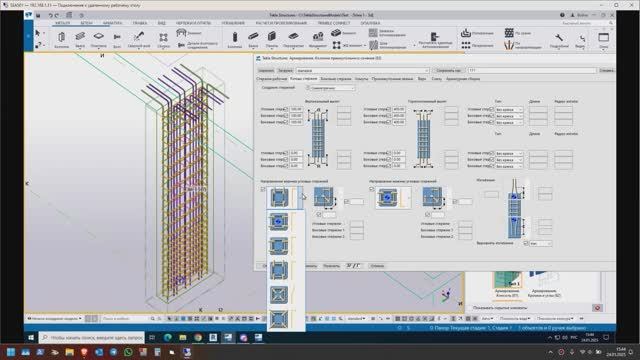Viewport: 640px width, 360px height.
Task: Click the Windows search box in taskbar
Action: (91, 338)
